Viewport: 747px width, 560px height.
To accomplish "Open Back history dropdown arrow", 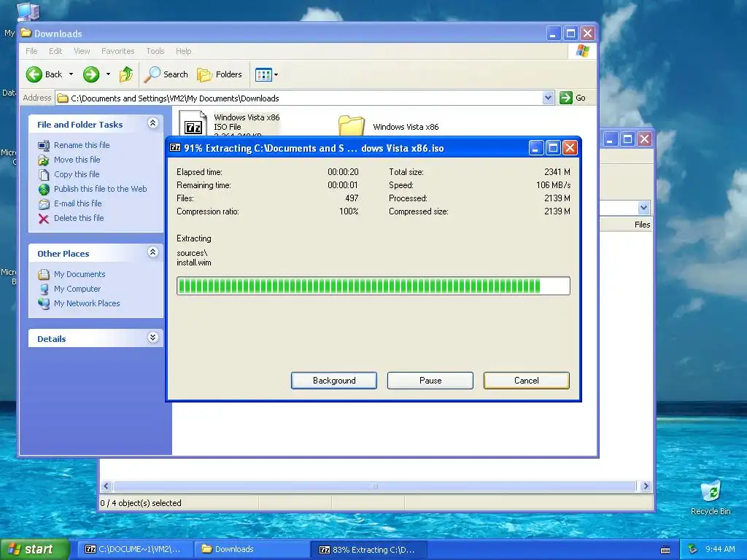I will point(71,74).
